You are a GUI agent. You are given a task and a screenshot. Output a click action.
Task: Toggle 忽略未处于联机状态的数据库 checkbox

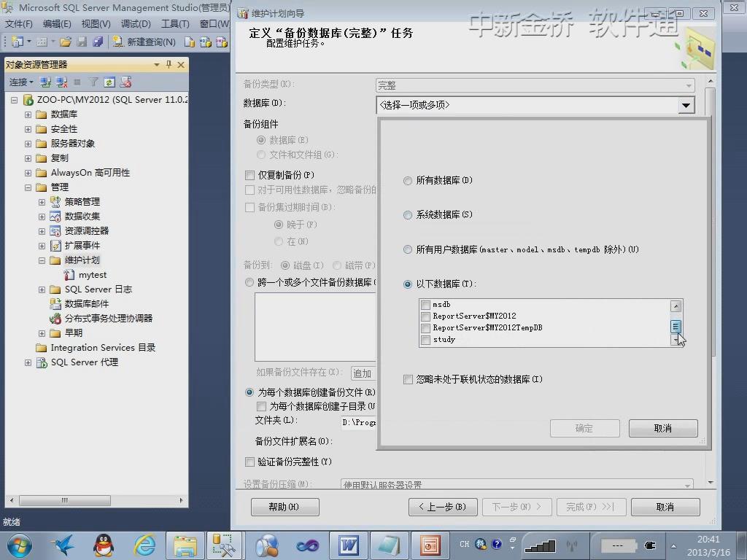point(408,379)
